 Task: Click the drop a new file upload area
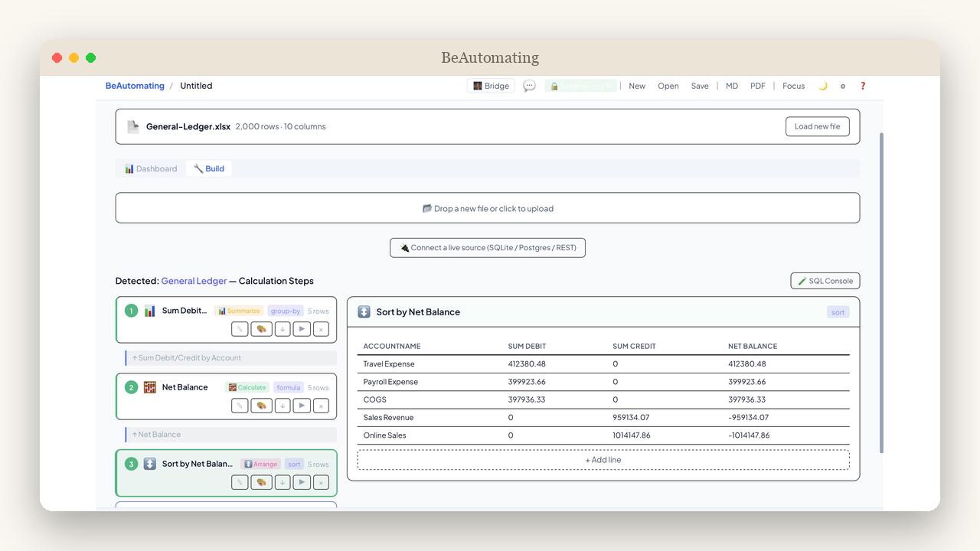click(488, 208)
